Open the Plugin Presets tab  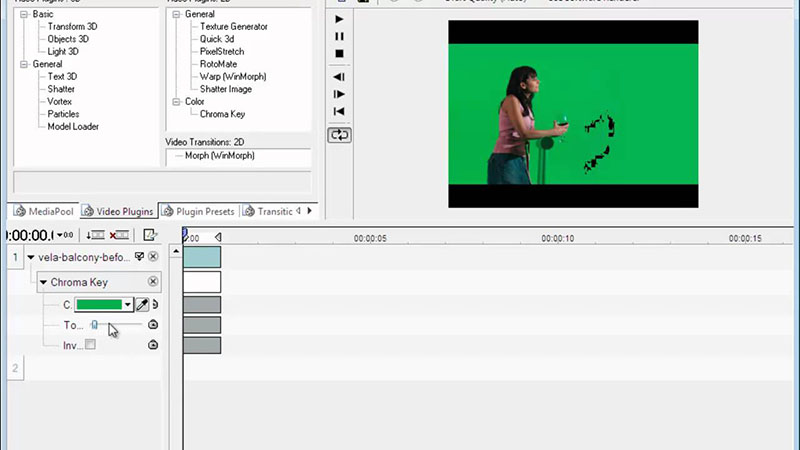click(x=198, y=211)
